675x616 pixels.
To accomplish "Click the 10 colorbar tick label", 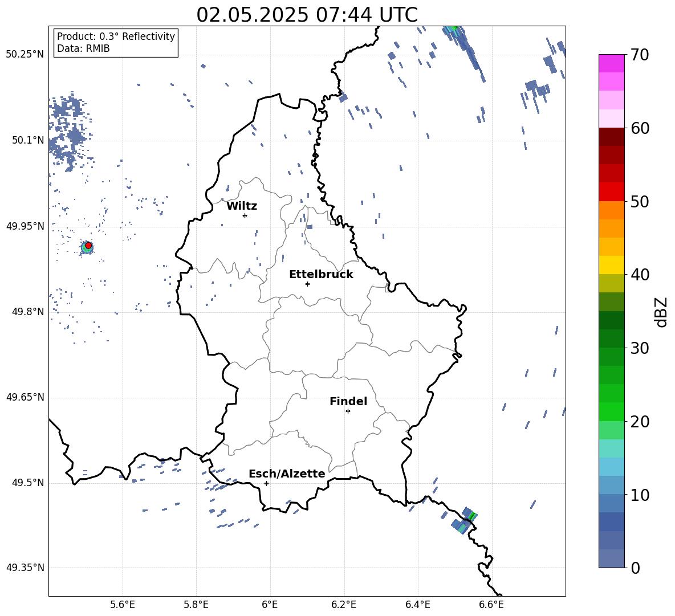I will pos(640,495).
